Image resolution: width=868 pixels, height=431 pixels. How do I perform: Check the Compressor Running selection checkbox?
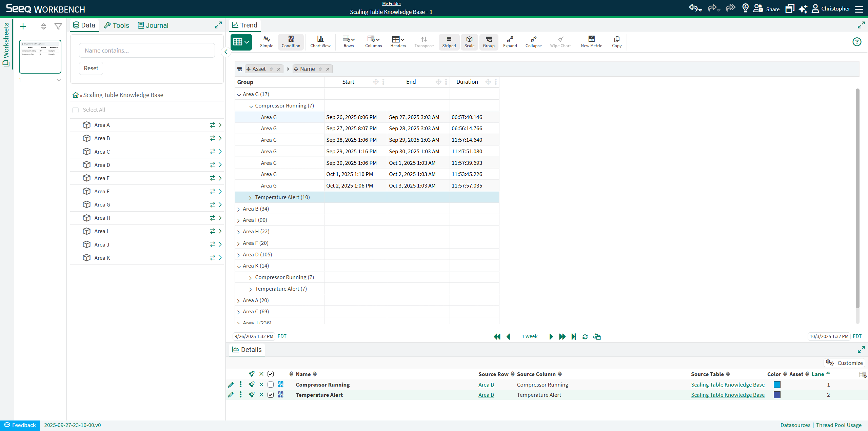pyautogui.click(x=270, y=385)
